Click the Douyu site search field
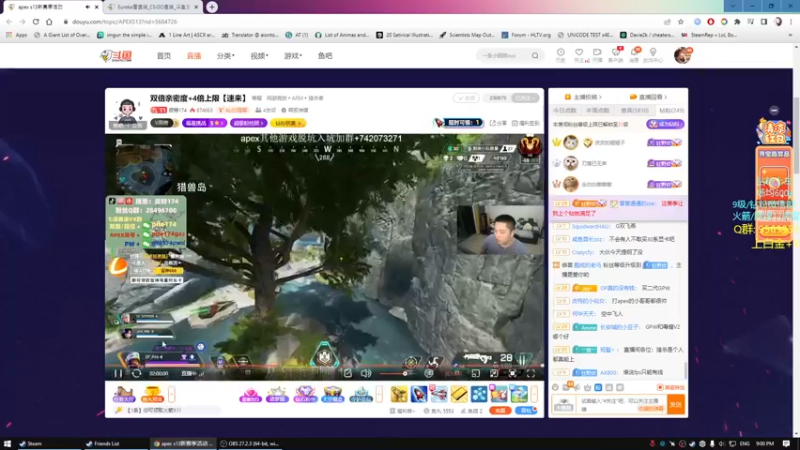 coord(504,56)
